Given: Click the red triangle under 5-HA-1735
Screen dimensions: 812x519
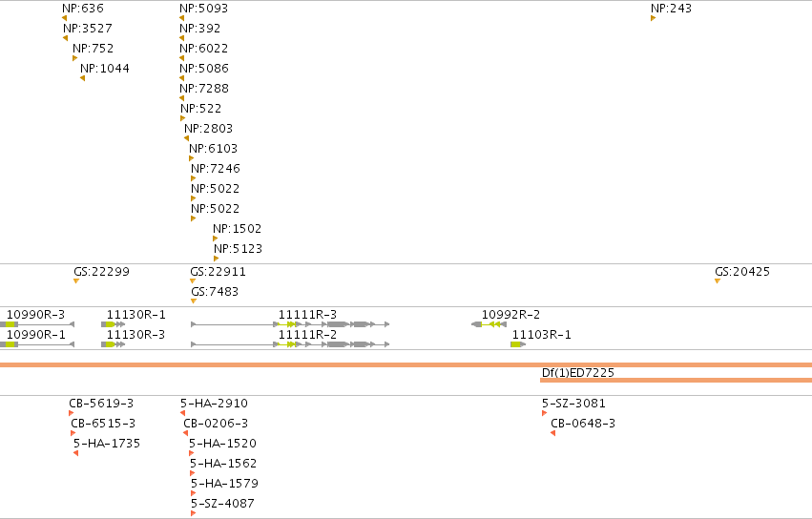Looking at the screenshot, I should click(76, 453).
